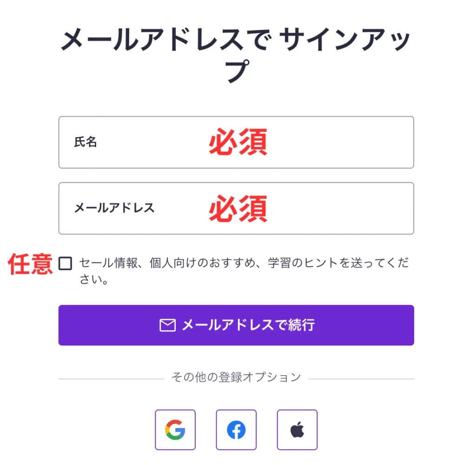Click the divider line left of その他の登録オプション
Screen dimensions: 476x465
pos(111,379)
